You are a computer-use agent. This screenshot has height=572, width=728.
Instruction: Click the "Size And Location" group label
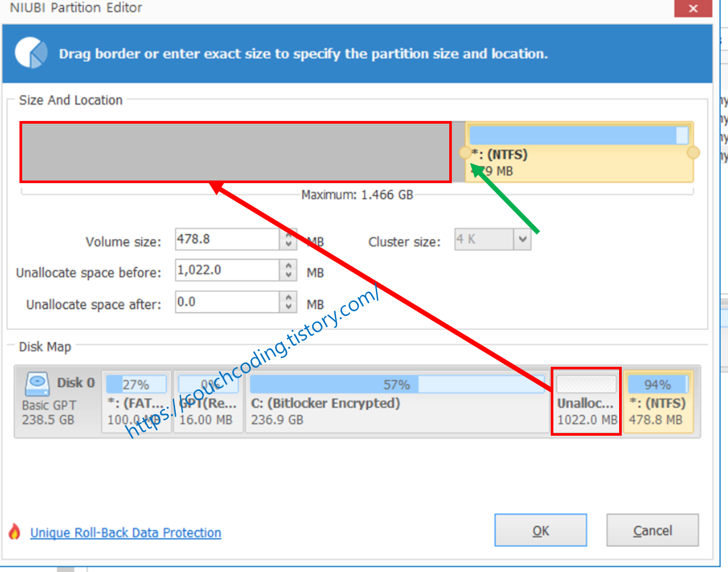coord(70,100)
